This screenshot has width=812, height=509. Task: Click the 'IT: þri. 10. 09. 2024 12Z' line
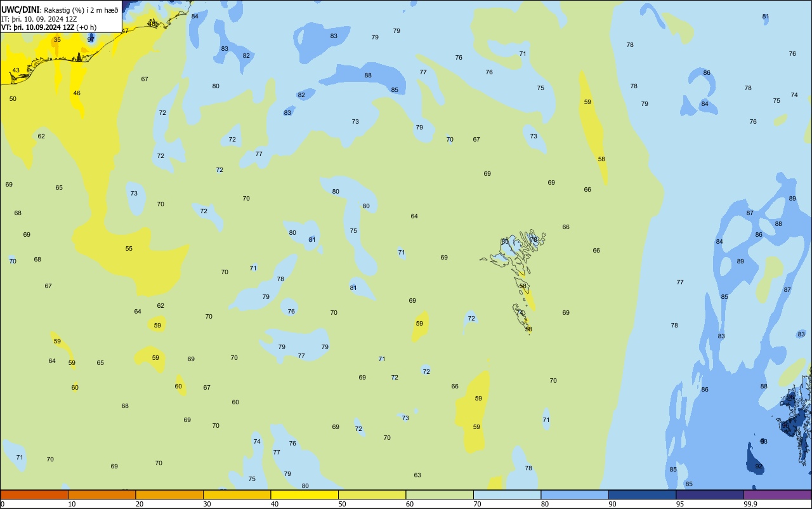click(x=39, y=19)
